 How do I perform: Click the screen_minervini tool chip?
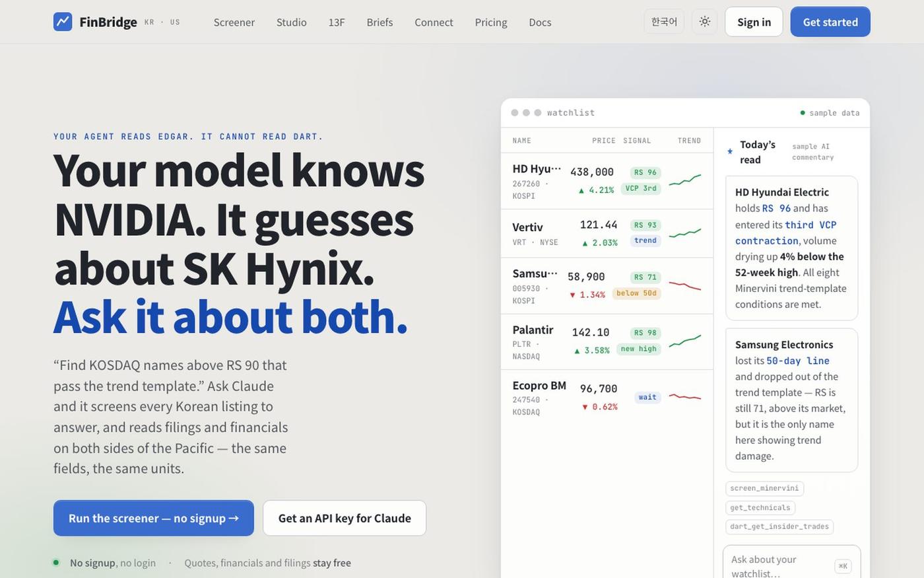click(764, 488)
